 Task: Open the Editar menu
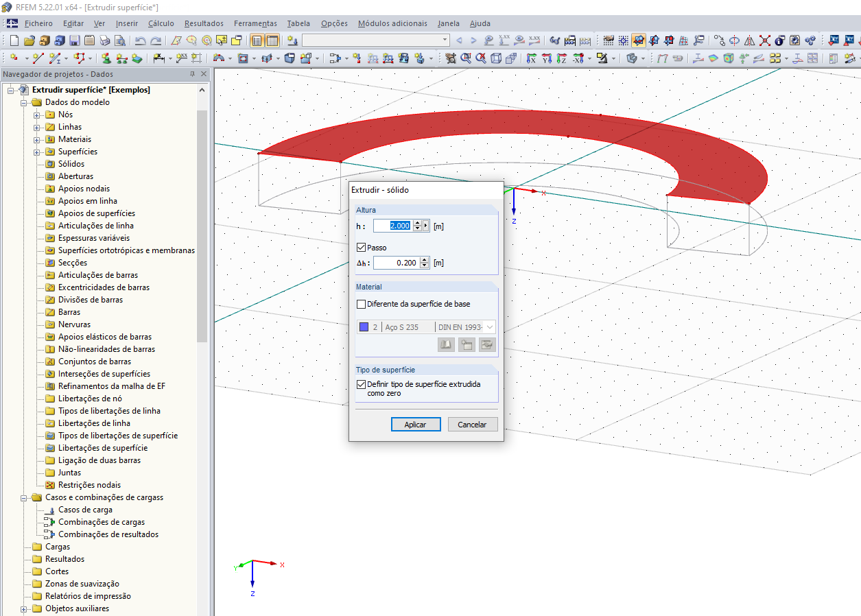click(73, 23)
